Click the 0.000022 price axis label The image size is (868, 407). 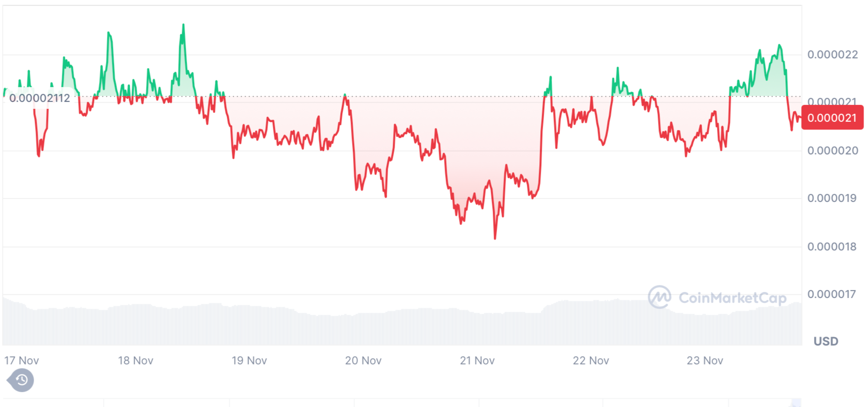click(832, 54)
